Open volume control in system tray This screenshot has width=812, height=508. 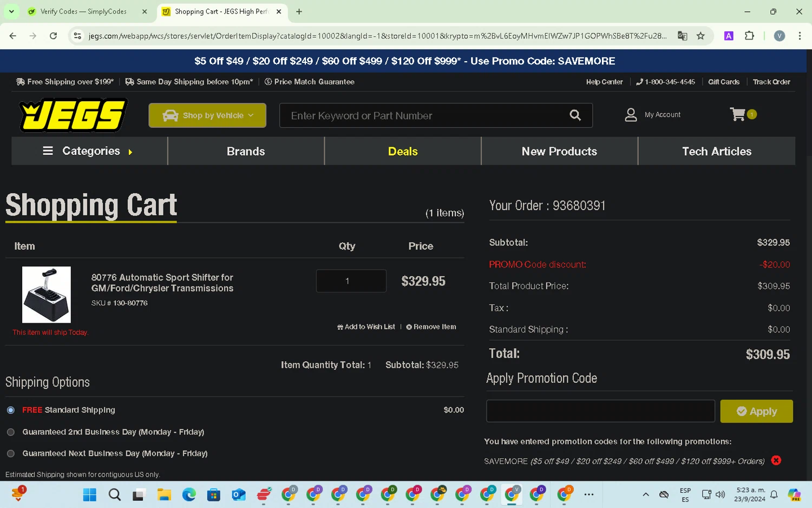[720, 494]
